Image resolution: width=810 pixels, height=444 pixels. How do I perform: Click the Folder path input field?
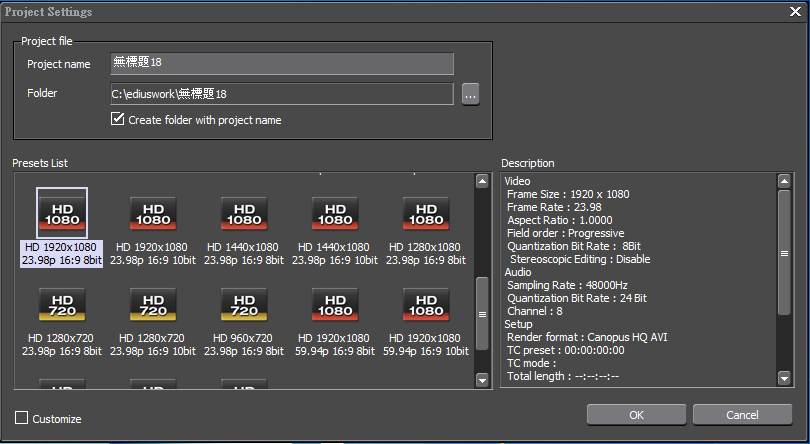[281, 94]
